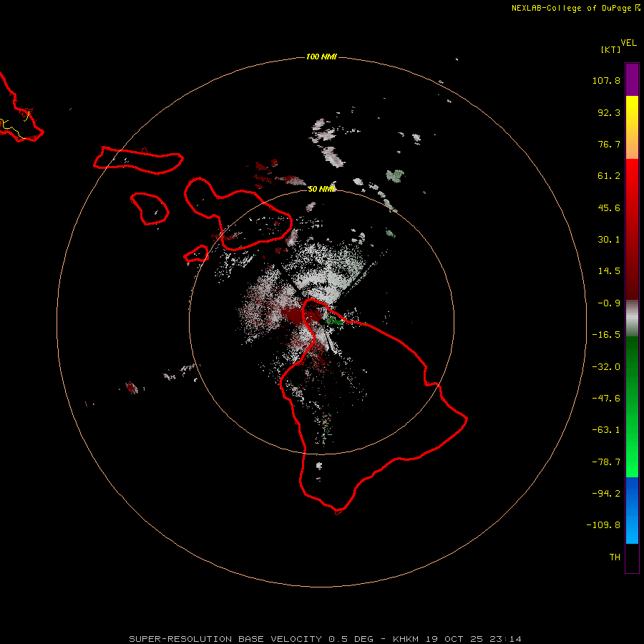This screenshot has width=644, height=644.
Task: Click the 92.3 legend value
Action: [x=609, y=112]
